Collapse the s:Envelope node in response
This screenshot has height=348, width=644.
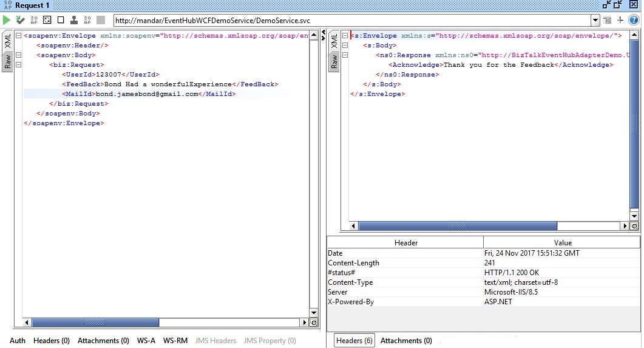pos(345,36)
